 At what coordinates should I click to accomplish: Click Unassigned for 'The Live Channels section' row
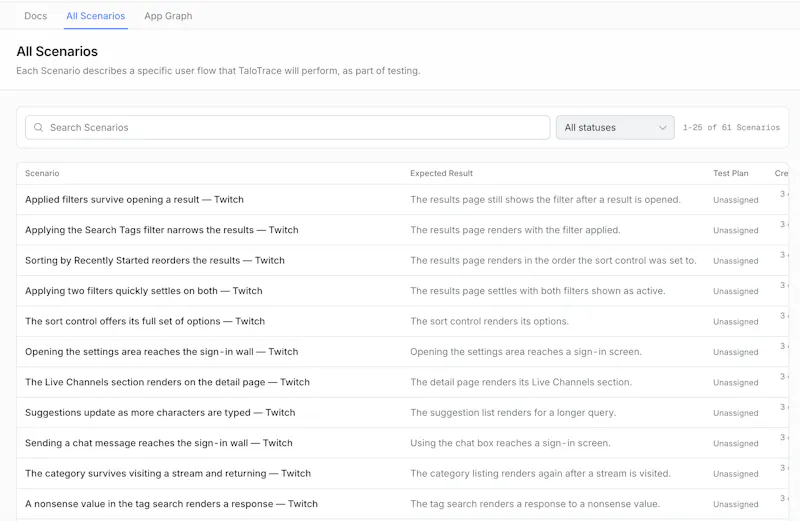(736, 383)
